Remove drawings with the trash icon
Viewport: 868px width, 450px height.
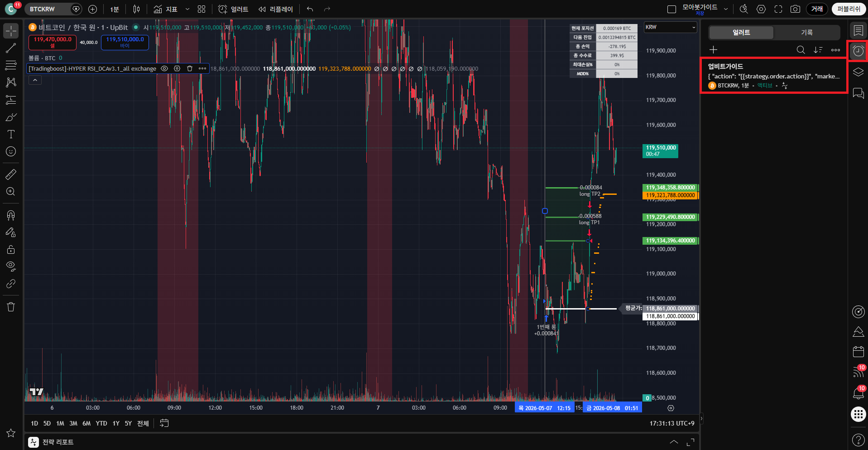coord(11,307)
